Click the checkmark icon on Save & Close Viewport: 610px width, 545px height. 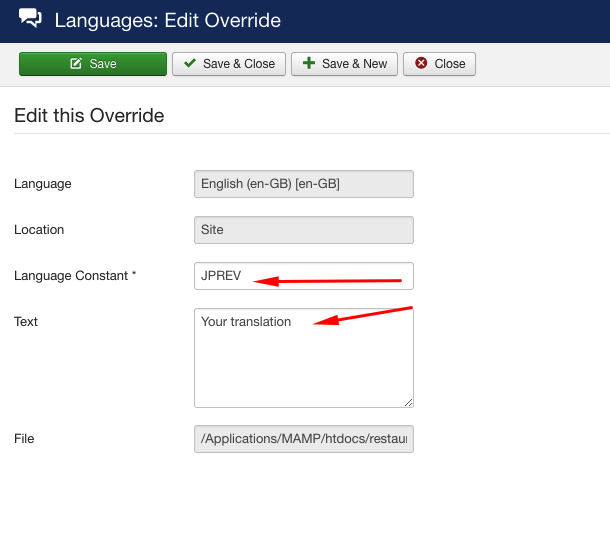click(x=190, y=64)
